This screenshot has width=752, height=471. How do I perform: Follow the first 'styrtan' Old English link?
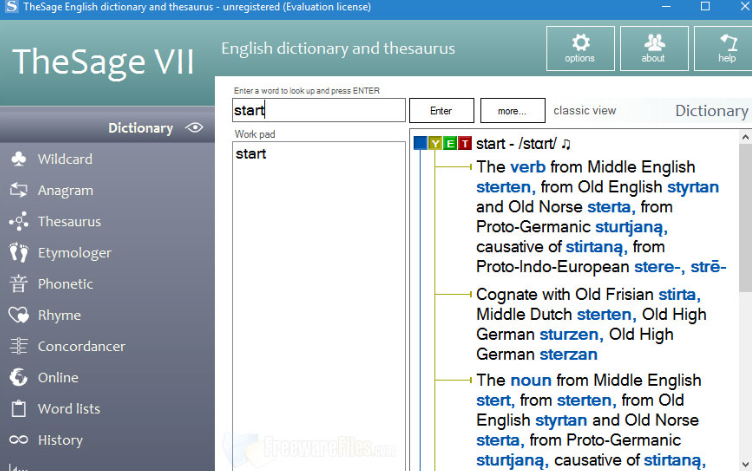[x=693, y=187]
